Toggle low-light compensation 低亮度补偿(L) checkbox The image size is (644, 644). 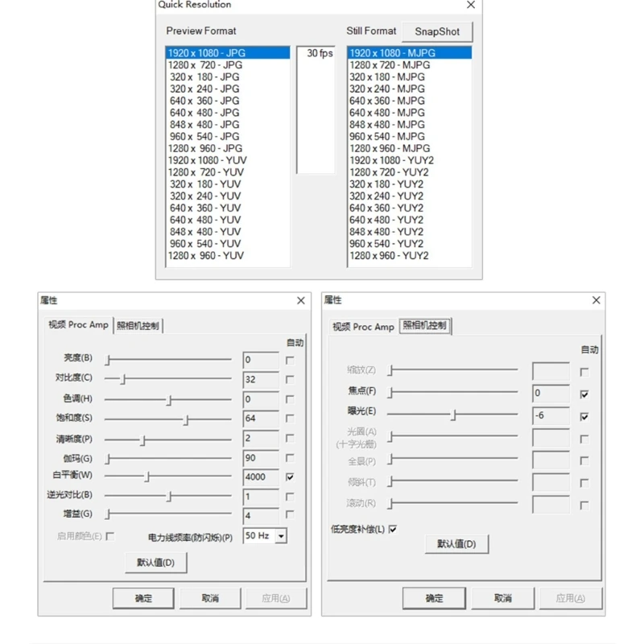pyautogui.click(x=393, y=529)
